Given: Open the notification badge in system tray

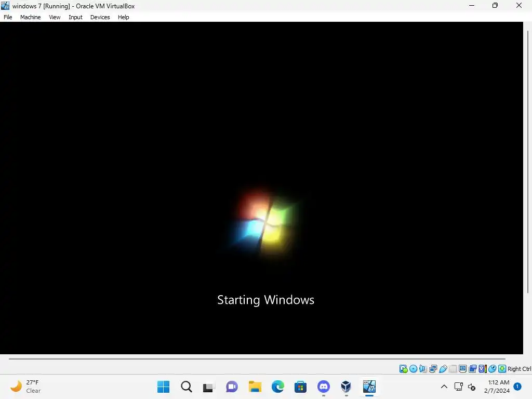Looking at the screenshot, I should (x=517, y=387).
